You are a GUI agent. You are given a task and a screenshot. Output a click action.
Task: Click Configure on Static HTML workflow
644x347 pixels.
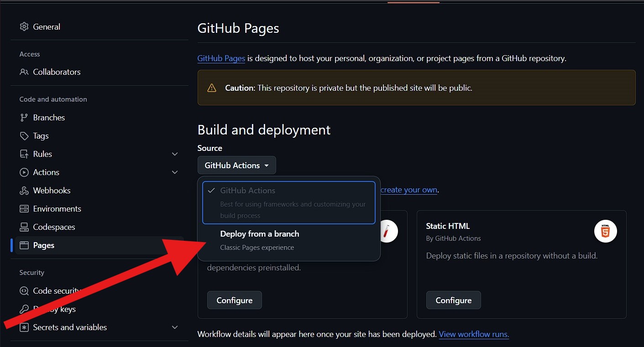453,300
